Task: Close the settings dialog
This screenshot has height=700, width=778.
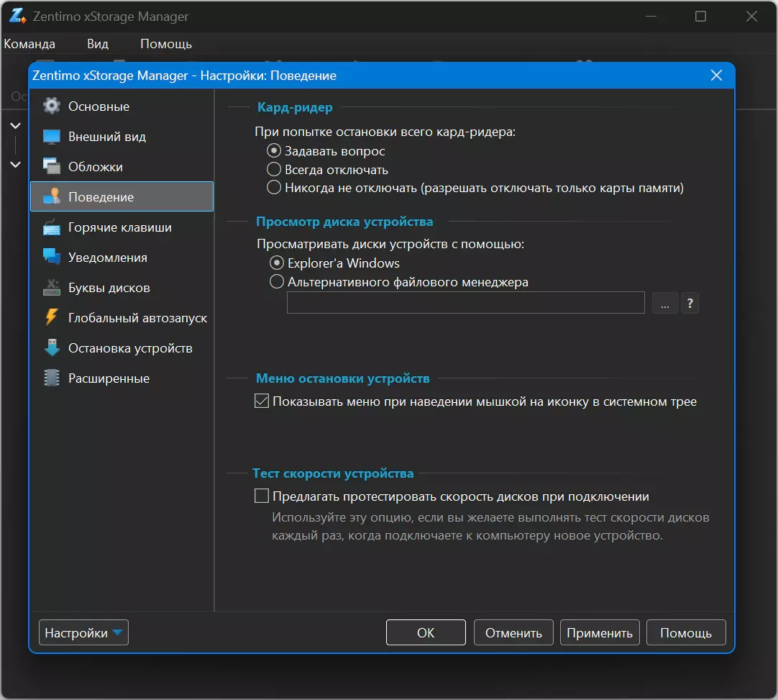Action: pos(716,76)
